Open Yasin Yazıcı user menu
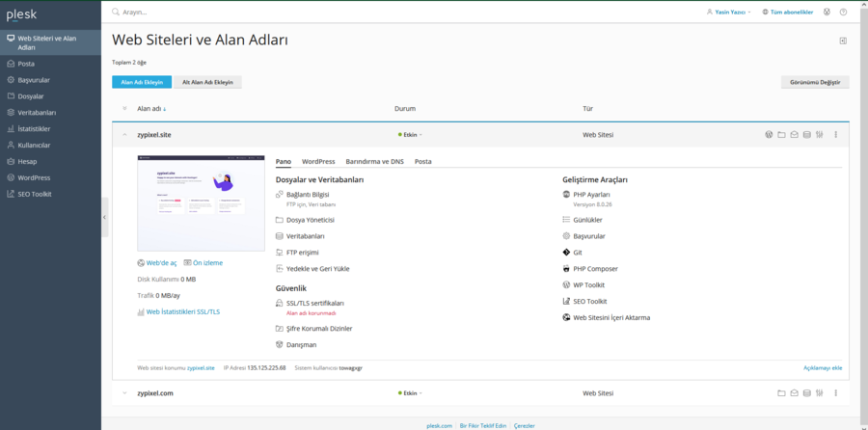The image size is (868, 430). coord(729,12)
